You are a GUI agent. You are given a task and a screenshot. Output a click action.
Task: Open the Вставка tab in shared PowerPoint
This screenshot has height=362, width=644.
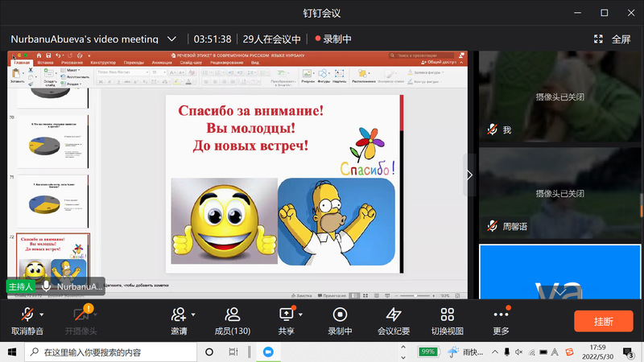[x=46, y=63]
